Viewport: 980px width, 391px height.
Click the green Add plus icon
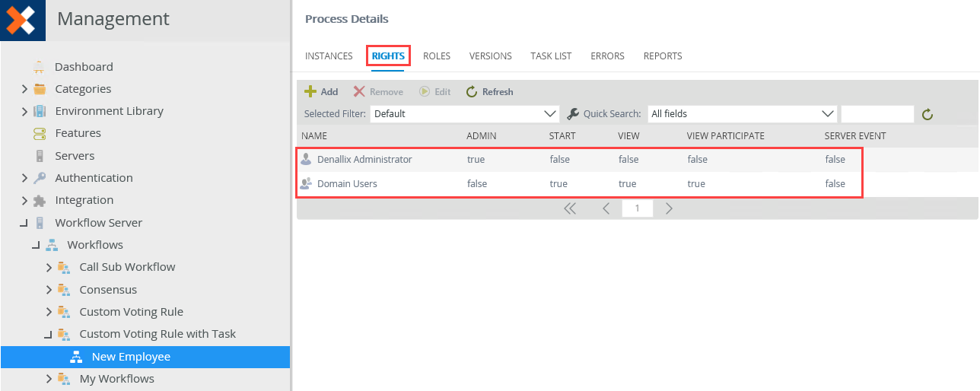click(310, 91)
